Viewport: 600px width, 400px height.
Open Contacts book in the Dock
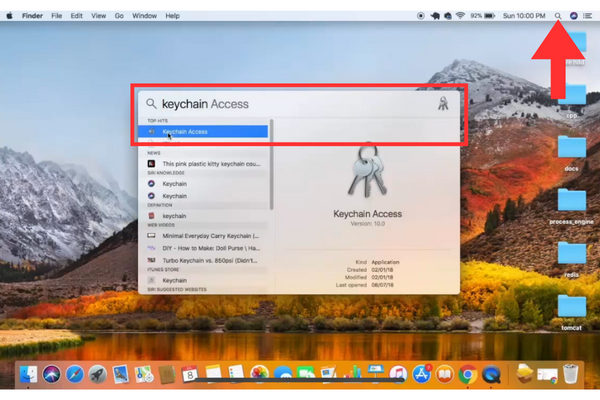167,374
